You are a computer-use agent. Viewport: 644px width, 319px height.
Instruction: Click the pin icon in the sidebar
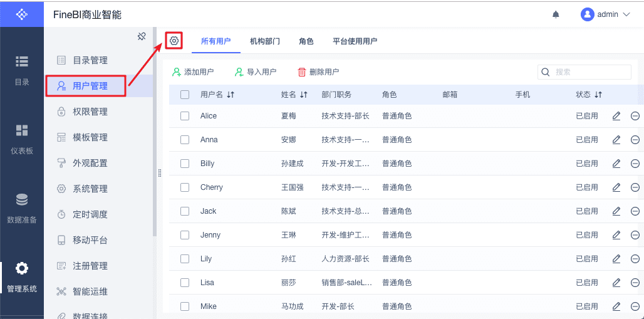(142, 36)
